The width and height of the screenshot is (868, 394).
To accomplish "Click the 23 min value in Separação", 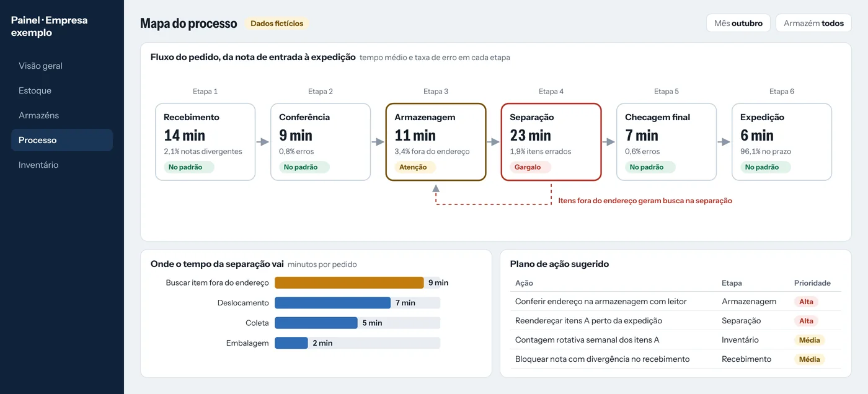I will click(x=530, y=135).
